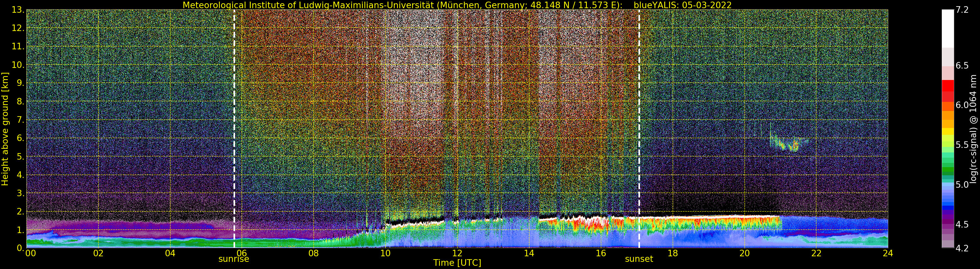The height and width of the screenshot is (269, 980).
Task: Click the height-axis tick label "7."
Action: (x=21, y=120)
